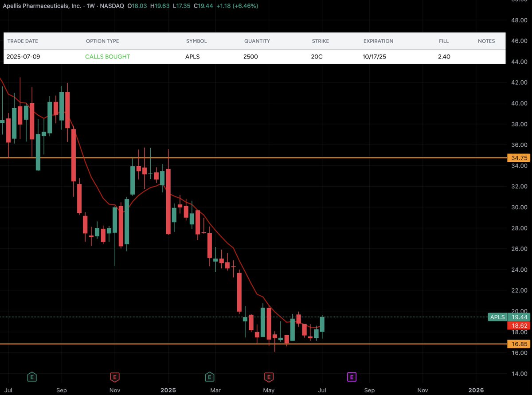Image resolution: width=532 pixels, height=395 pixels.
Task: Click the orange 16.85 price label
Action: [x=518, y=344]
